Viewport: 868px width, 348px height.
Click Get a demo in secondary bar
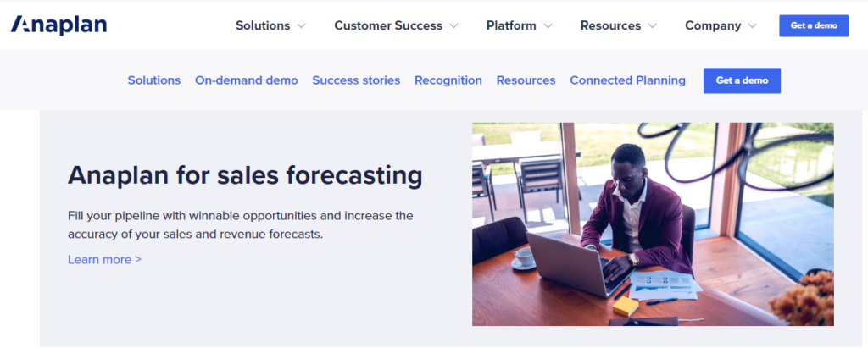click(x=742, y=80)
